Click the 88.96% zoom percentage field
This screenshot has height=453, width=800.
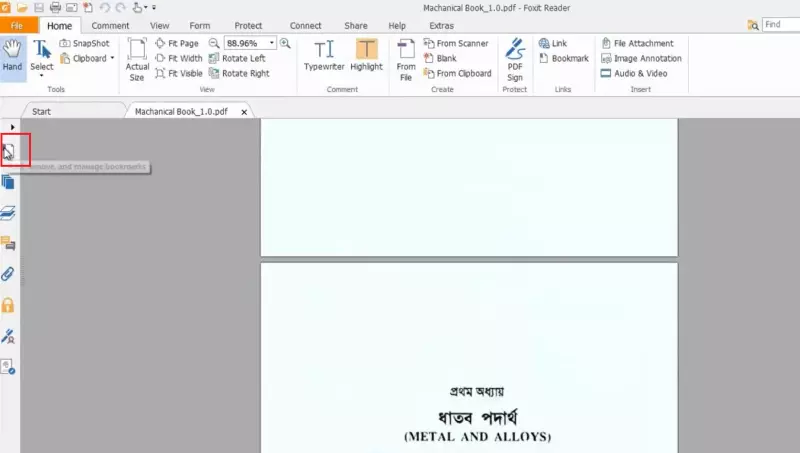point(245,43)
